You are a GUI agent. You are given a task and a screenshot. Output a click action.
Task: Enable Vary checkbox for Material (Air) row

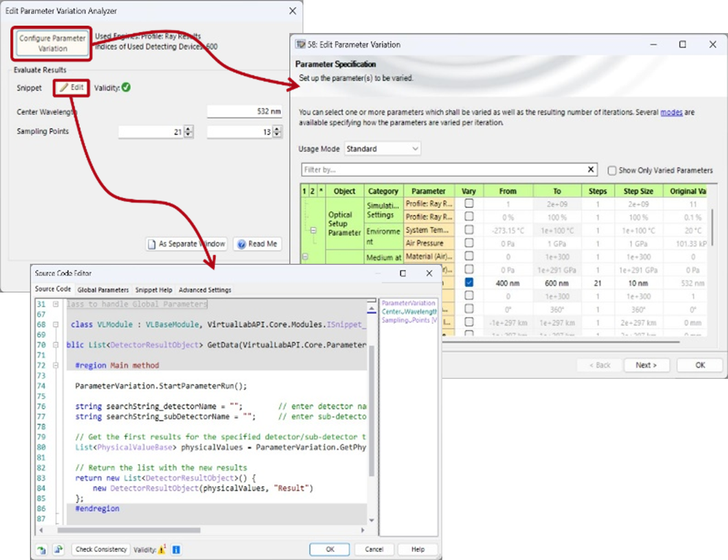[x=469, y=256]
